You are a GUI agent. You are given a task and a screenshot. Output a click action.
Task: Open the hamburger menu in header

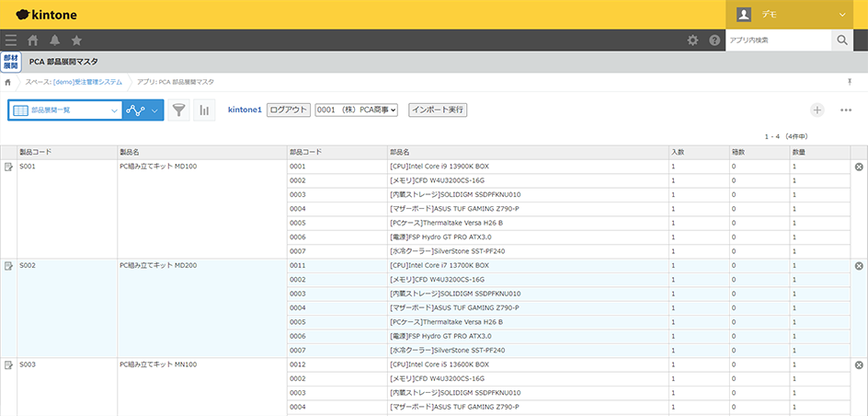10,40
